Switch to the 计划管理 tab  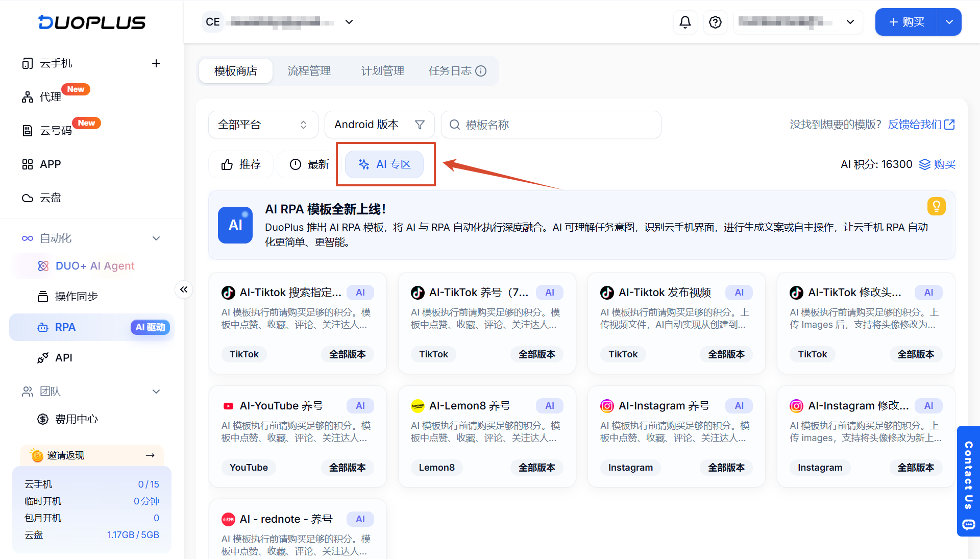(x=383, y=71)
